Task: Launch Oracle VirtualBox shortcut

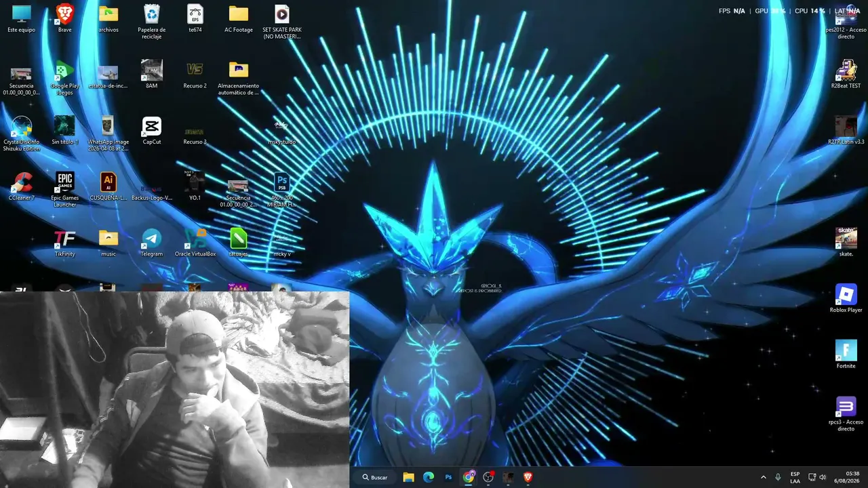Action: pos(195,243)
